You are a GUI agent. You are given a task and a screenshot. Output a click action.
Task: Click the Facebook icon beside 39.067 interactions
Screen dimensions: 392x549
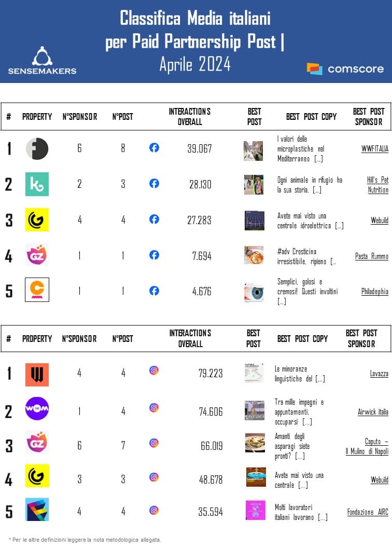click(154, 148)
